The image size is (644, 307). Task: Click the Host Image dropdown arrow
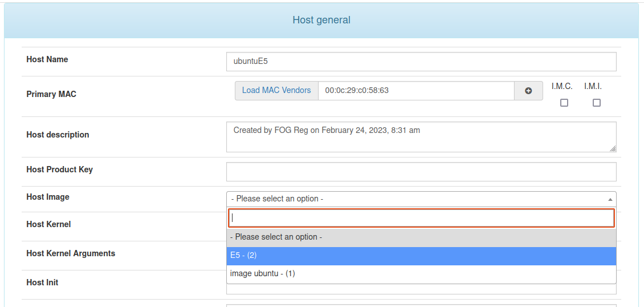(610, 199)
